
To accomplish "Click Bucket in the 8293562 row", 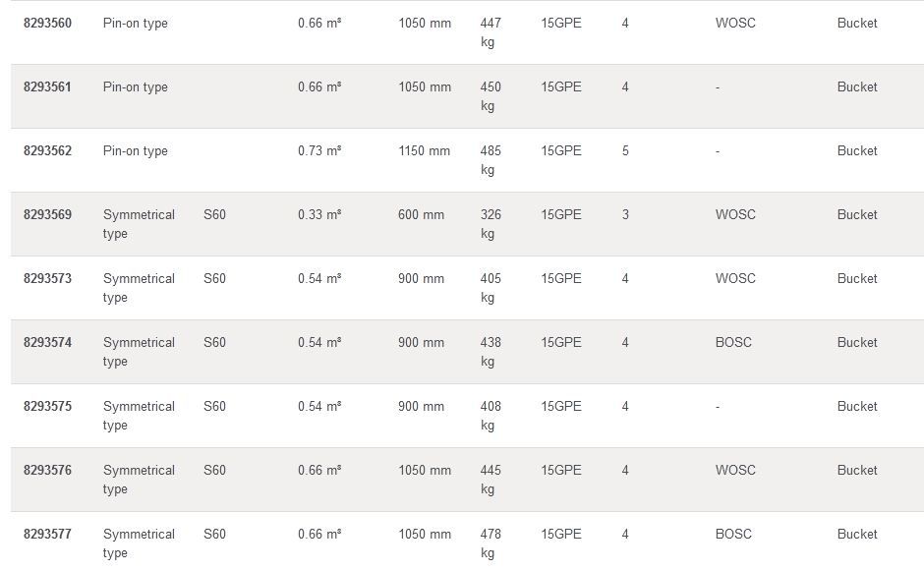I will (x=857, y=150).
